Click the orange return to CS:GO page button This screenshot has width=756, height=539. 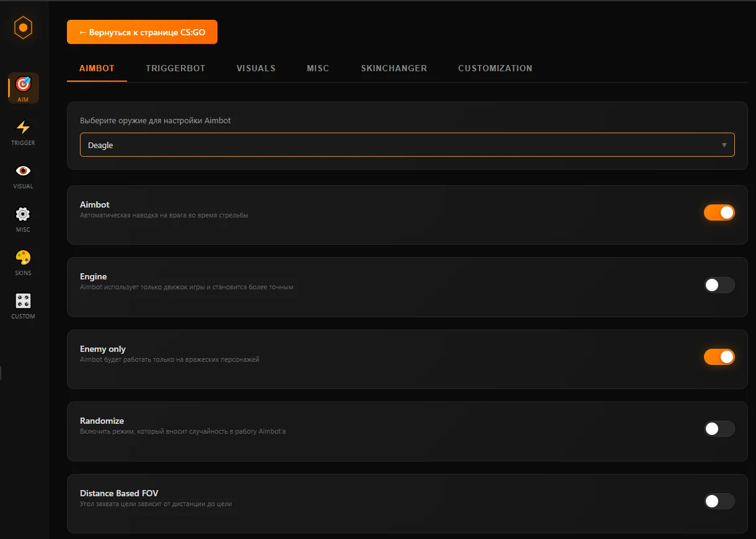[x=142, y=32]
